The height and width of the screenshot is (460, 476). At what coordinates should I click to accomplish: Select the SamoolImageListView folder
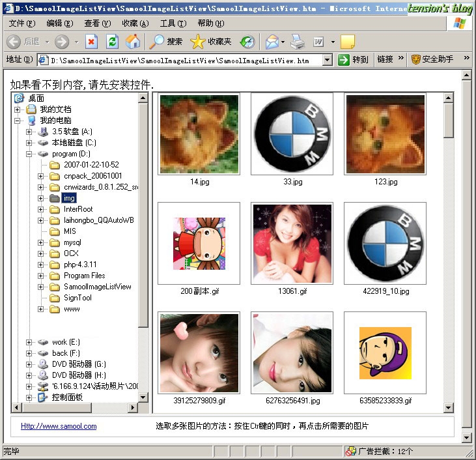[98, 287]
